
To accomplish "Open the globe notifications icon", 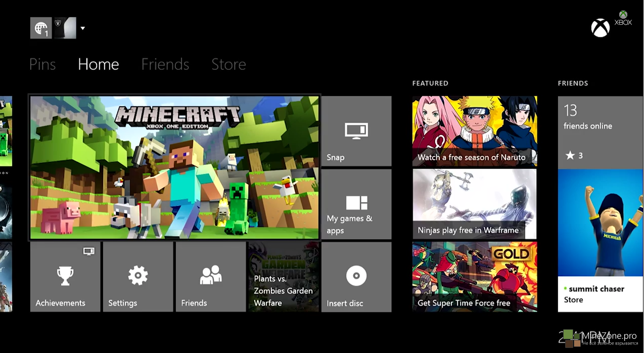I will point(40,28).
